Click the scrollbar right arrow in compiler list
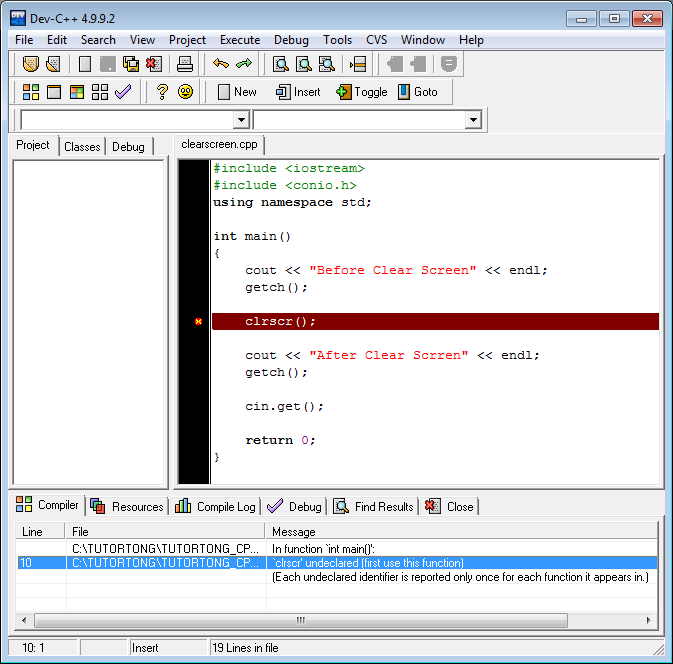This screenshot has width=673, height=664. click(x=648, y=620)
